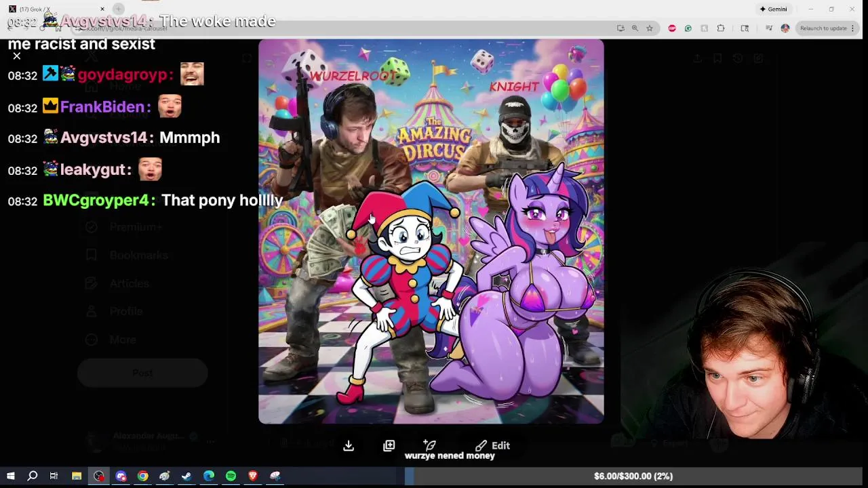Screen dimensions: 868x488
Task: Click the zoom magnifier icon in address bar
Action: [635, 28]
